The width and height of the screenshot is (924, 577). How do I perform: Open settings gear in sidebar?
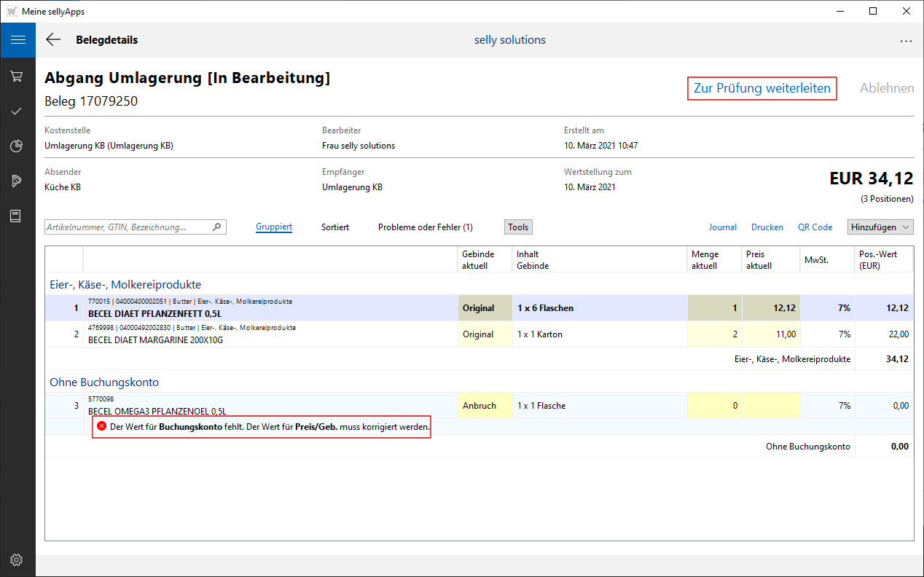point(17,560)
